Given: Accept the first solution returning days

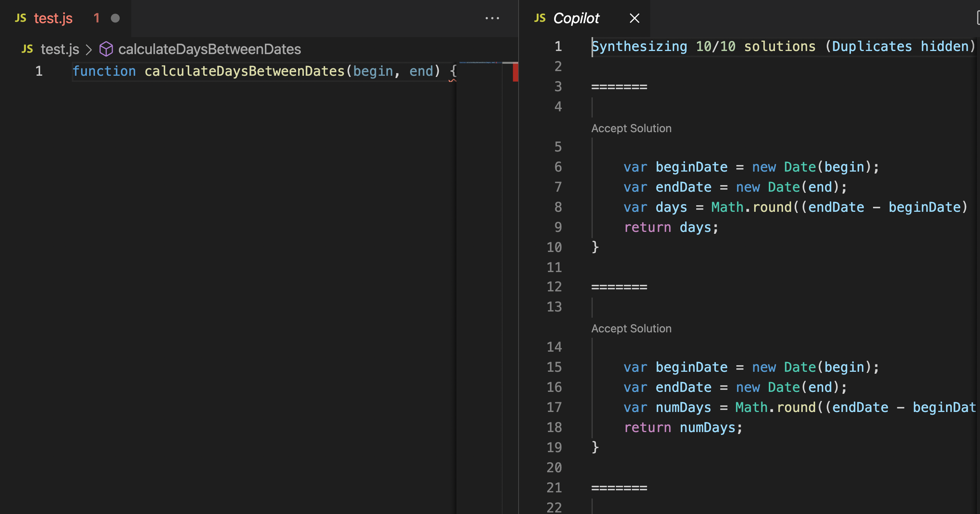Looking at the screenshot, I should pyautogui.click(x=631, y=128).
